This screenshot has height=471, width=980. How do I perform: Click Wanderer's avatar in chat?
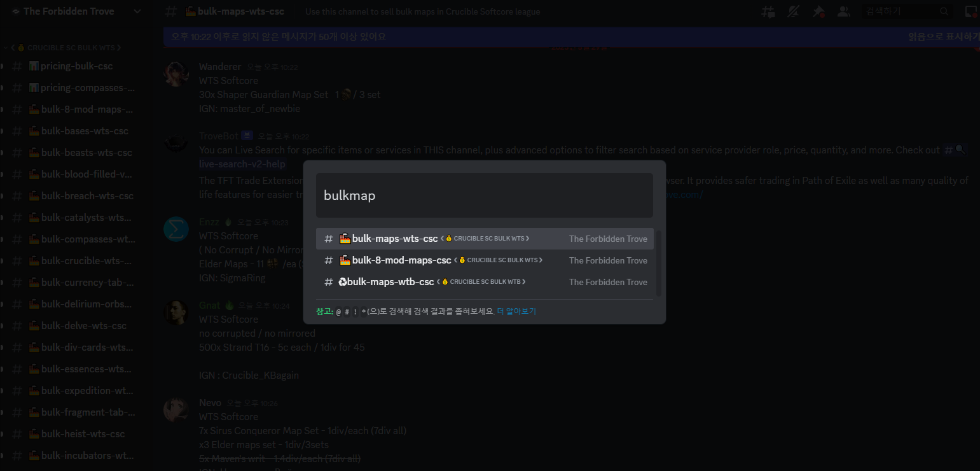(176, 74)
